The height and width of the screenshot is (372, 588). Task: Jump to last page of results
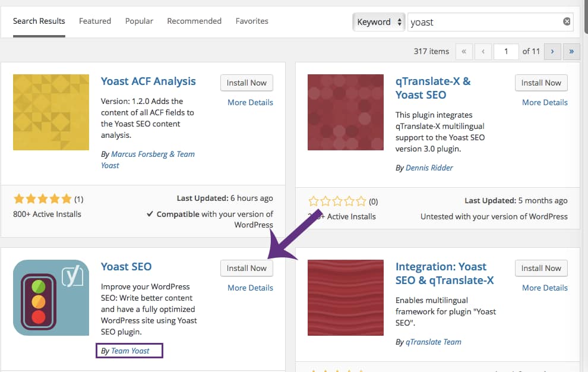coord(571,52)
